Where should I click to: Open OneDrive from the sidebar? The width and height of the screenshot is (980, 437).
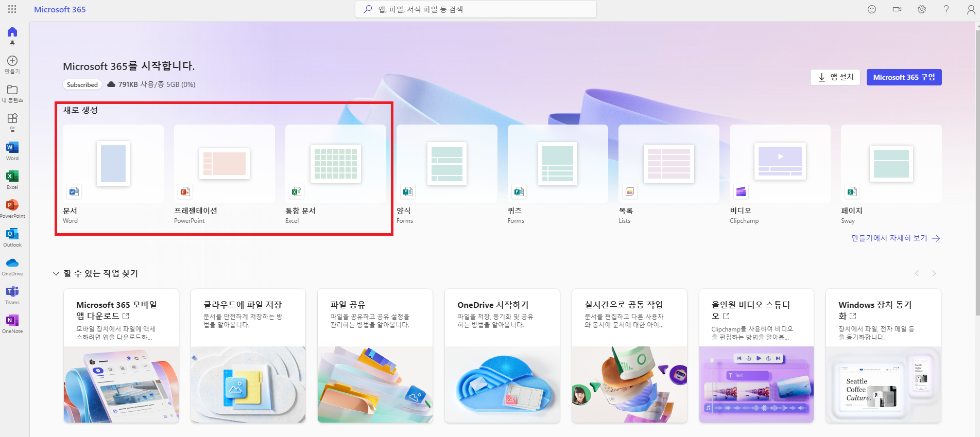12,267
